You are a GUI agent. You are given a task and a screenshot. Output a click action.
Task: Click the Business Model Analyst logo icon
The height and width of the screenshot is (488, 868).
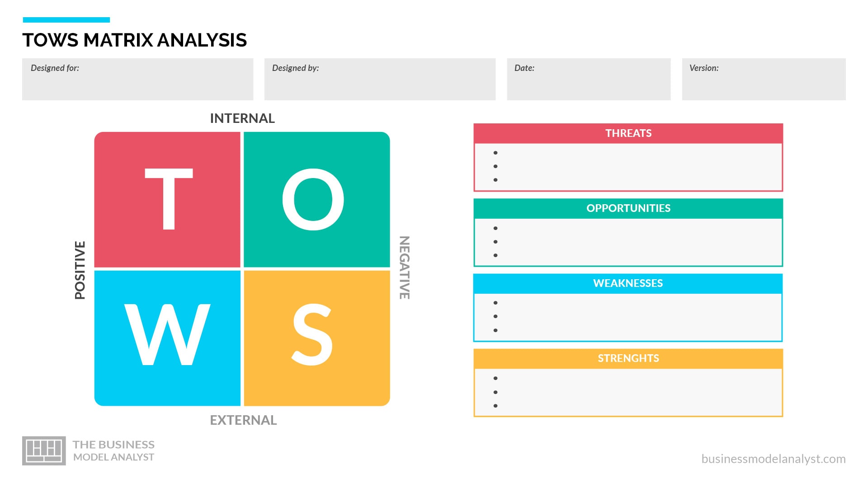coord(44,450)
